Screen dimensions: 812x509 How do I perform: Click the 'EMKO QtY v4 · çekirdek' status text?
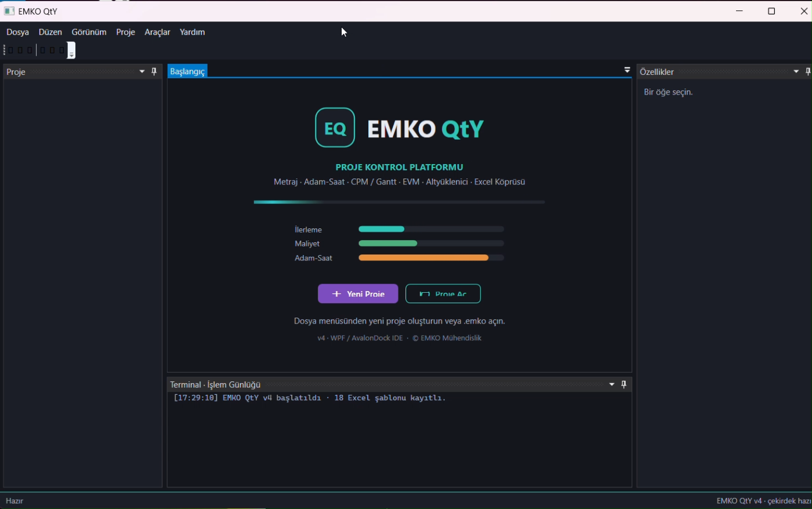[764, 501]
